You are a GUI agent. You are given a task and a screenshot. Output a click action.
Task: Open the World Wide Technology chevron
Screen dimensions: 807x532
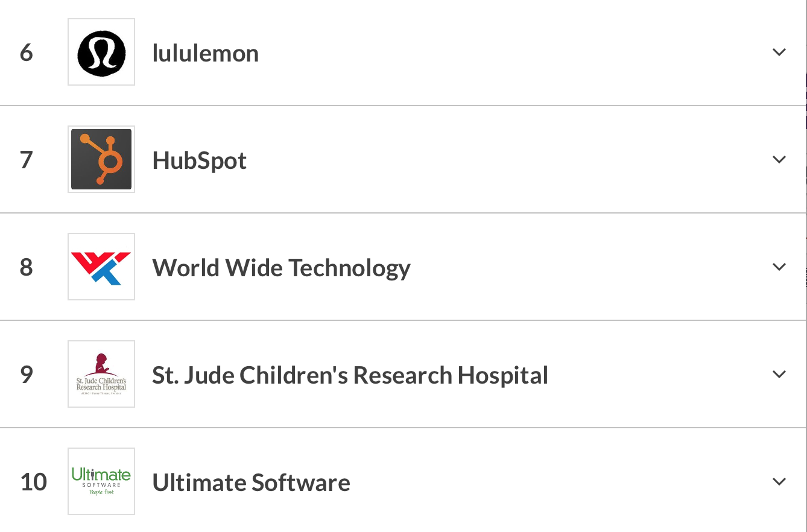[779, 267]
